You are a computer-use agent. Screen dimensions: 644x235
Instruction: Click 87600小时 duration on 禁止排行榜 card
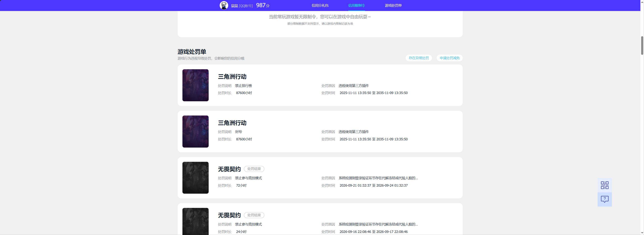(244, 93)
